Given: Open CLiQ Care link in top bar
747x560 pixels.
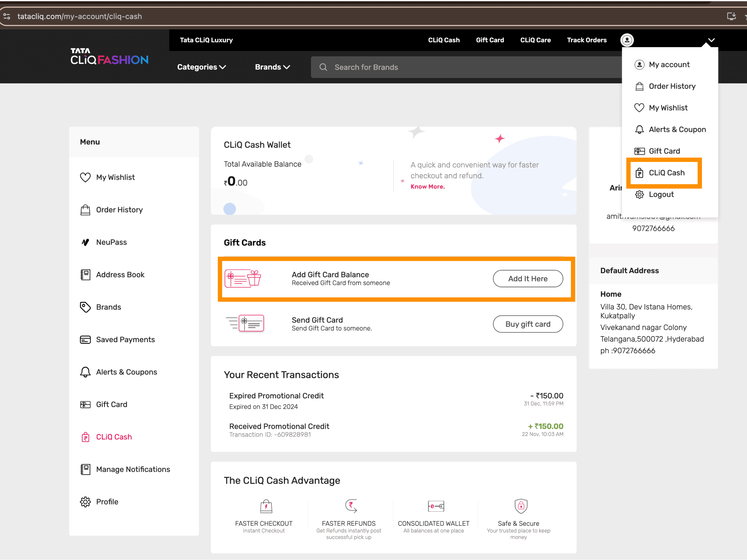Looking at the screenshot, I should [x=535, y=40].
